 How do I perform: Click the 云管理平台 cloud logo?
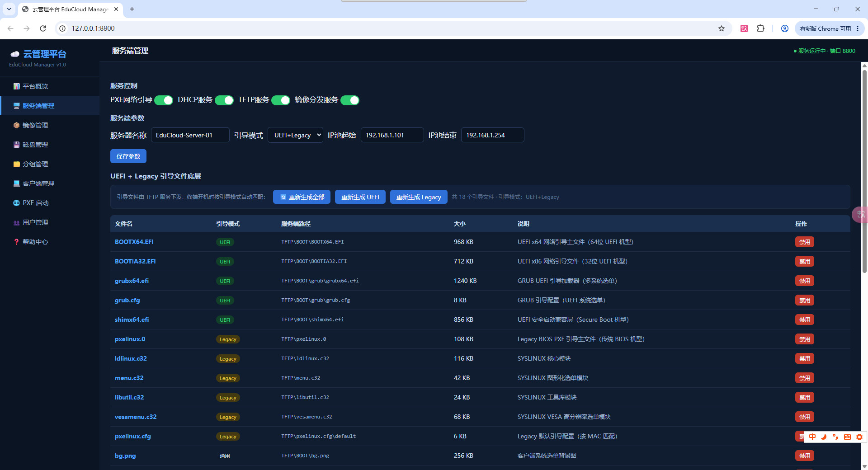coord(15,54)
